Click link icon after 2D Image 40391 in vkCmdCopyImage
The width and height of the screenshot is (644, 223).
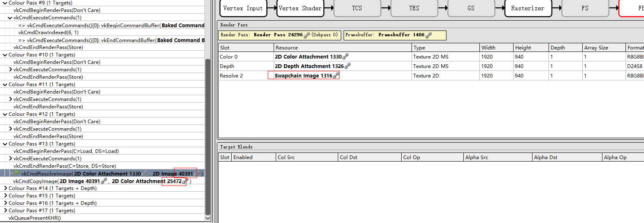[x=104, y=181]
